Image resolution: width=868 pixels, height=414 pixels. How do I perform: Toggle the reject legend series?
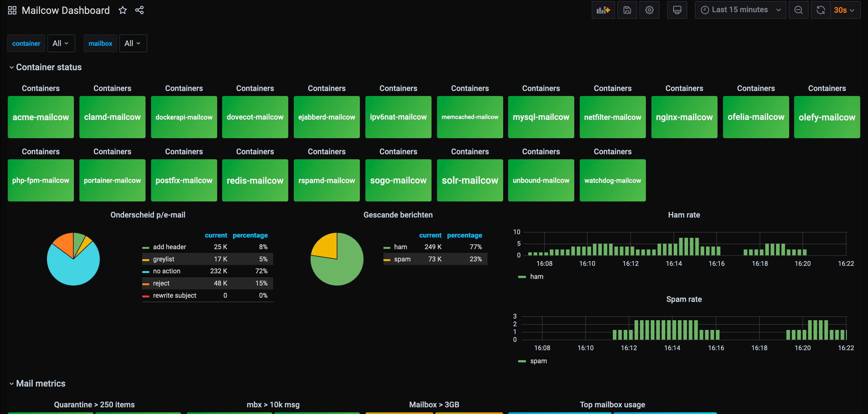[161, 283]
